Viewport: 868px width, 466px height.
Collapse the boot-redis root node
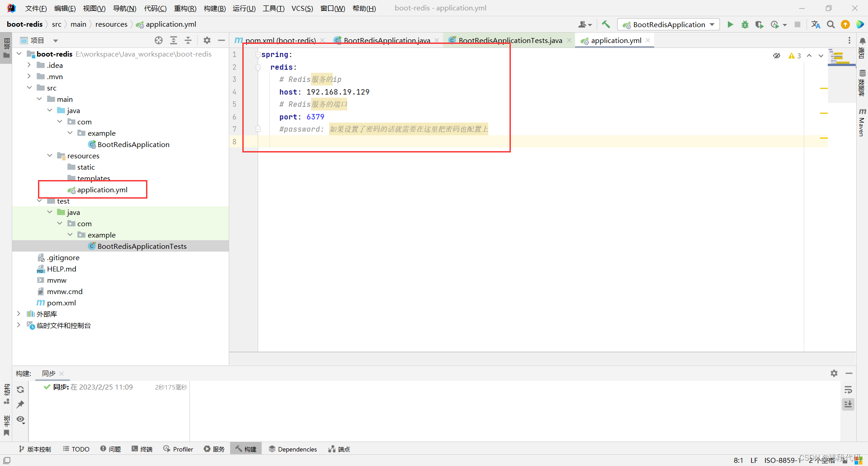pyautogui.click(x=19, y=54)
